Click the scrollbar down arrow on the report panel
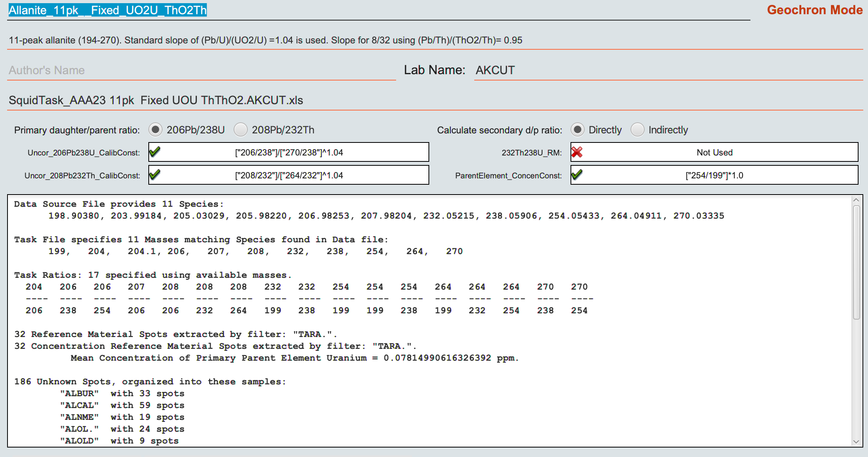Screen dimensions: 868x457 point(857,442)
